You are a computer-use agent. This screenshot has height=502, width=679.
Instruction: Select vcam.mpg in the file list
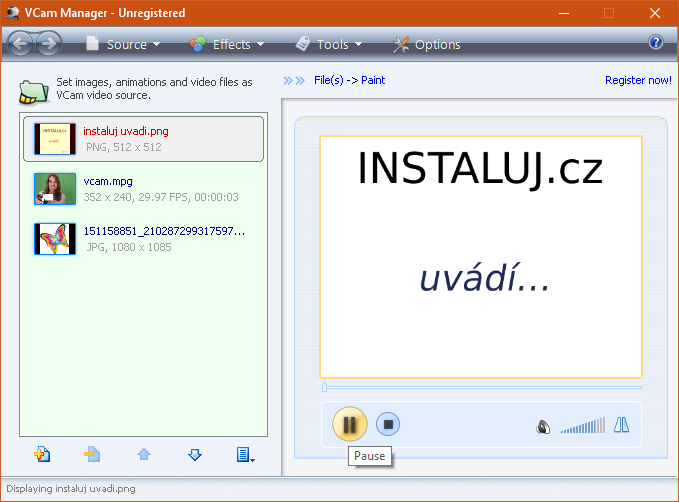(143, 189)
